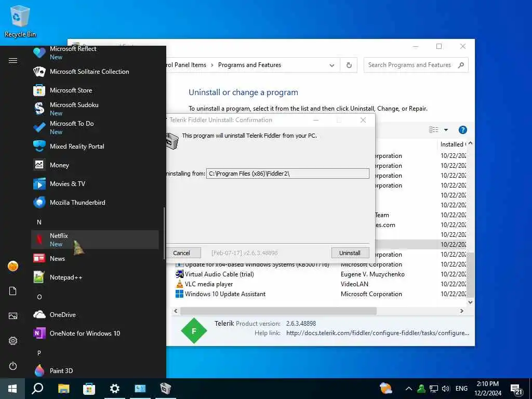Viewport: 532px width, 399px height.
Task: Open Help in Programs and Features
Action: coord(462,129)
